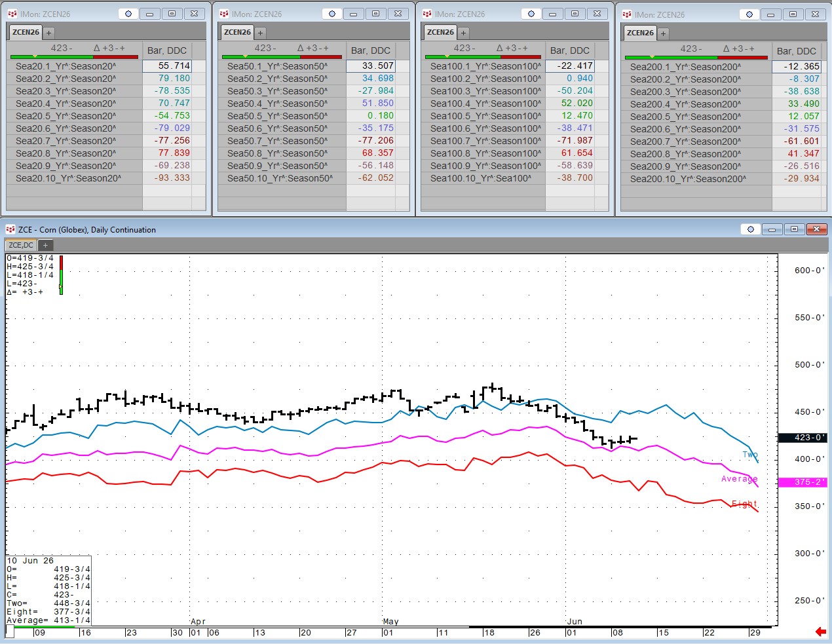Select ZCEN26 tab in third IMon window
Viewport: 832px width, 644px height.
[440, 32]
